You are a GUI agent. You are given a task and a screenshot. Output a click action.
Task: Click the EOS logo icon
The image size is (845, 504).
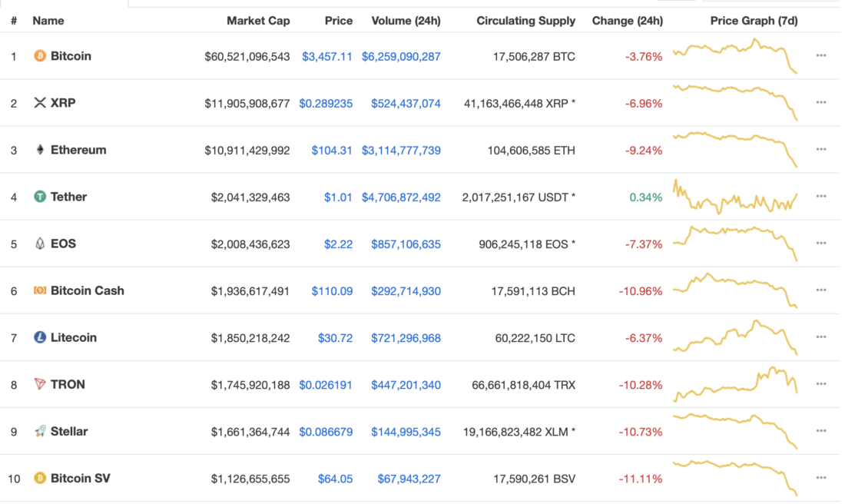coord(40,244)
